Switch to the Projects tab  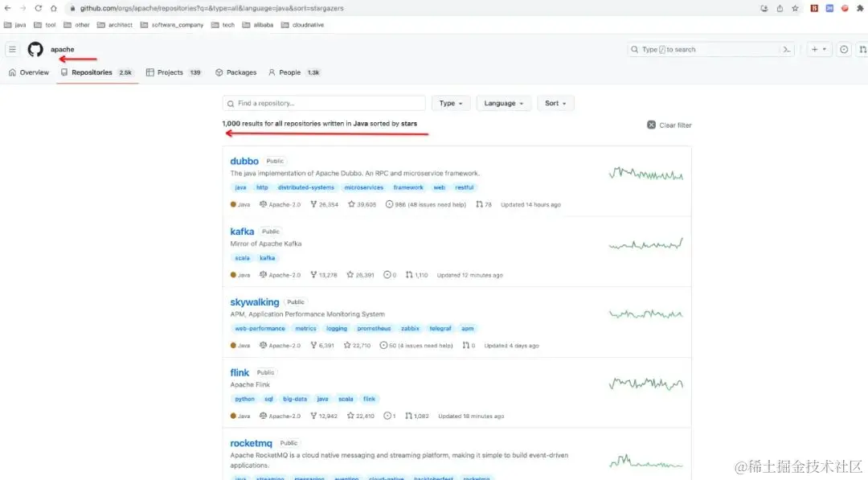[174, 72]
